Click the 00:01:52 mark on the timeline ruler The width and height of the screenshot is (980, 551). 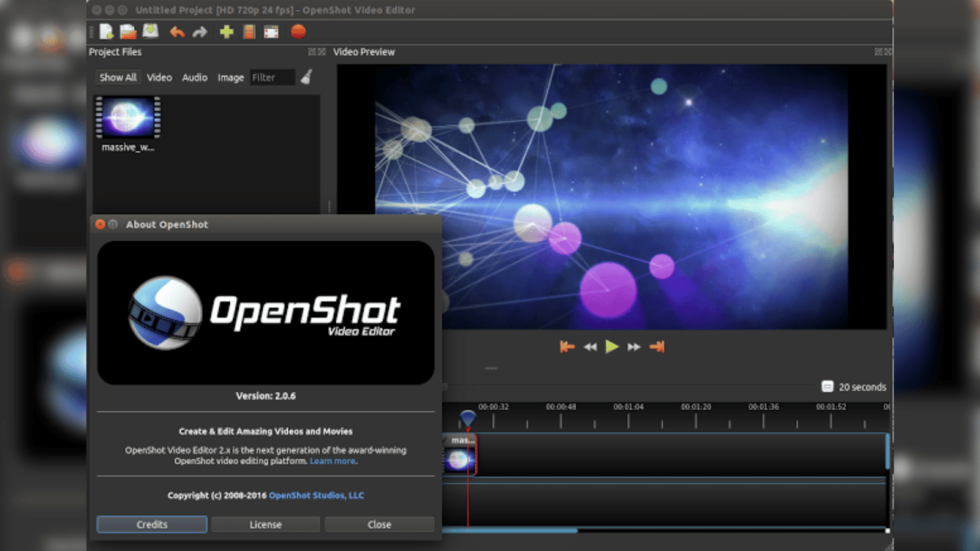831,407
